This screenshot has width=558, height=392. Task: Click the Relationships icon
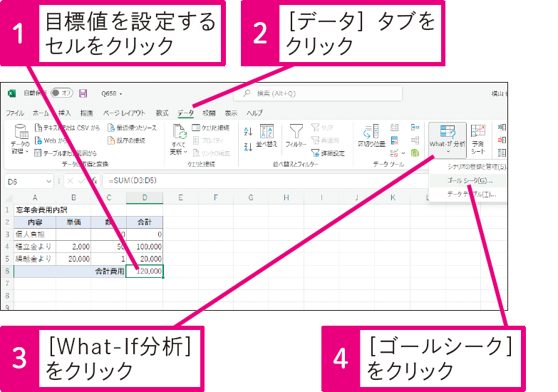click(x=415, y=140)
